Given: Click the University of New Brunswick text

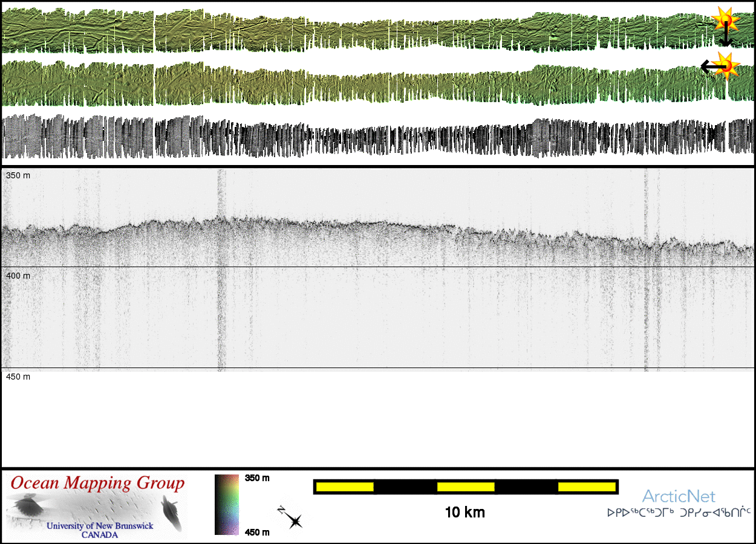Looking at the screenshot, I should pos(100,526).
